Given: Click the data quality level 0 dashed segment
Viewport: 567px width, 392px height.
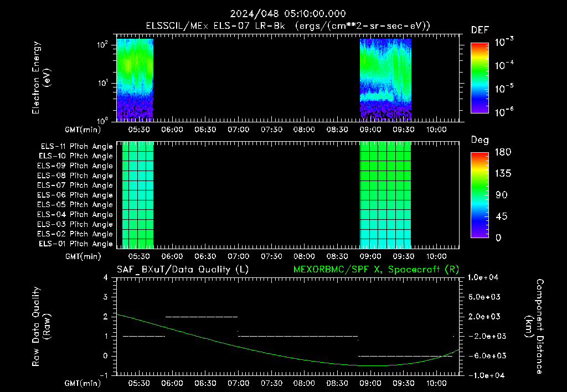Looking at the screenshot, I should pos(405,356).
